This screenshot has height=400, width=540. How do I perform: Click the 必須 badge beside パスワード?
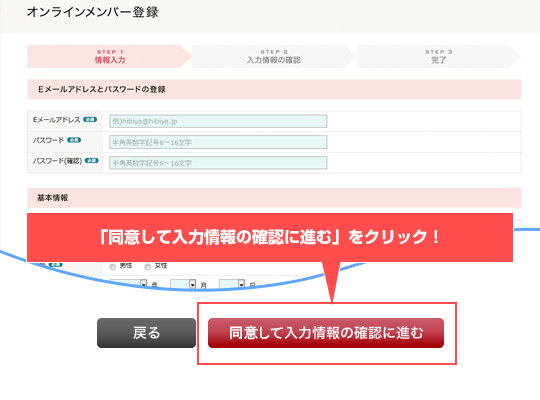(74, 140)
